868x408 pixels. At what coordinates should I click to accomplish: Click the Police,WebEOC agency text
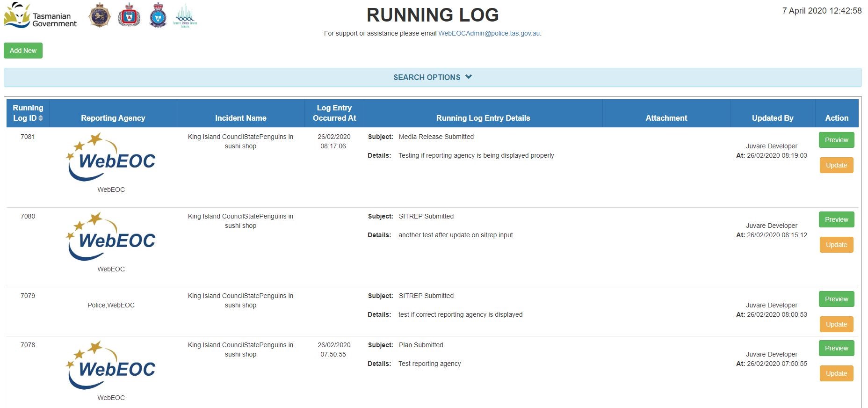coord(111,305)
